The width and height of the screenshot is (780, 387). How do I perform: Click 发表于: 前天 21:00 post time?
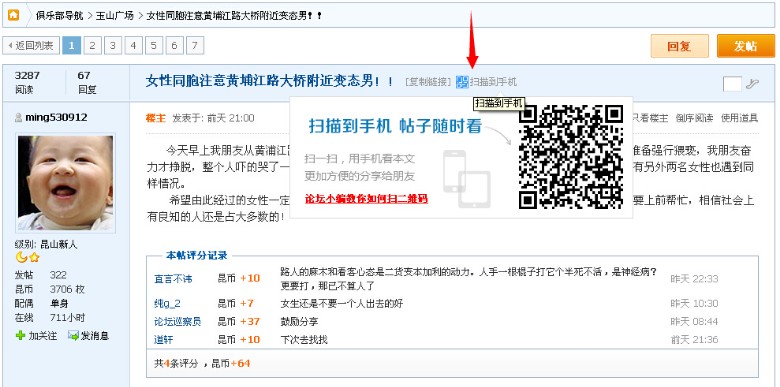213,118
